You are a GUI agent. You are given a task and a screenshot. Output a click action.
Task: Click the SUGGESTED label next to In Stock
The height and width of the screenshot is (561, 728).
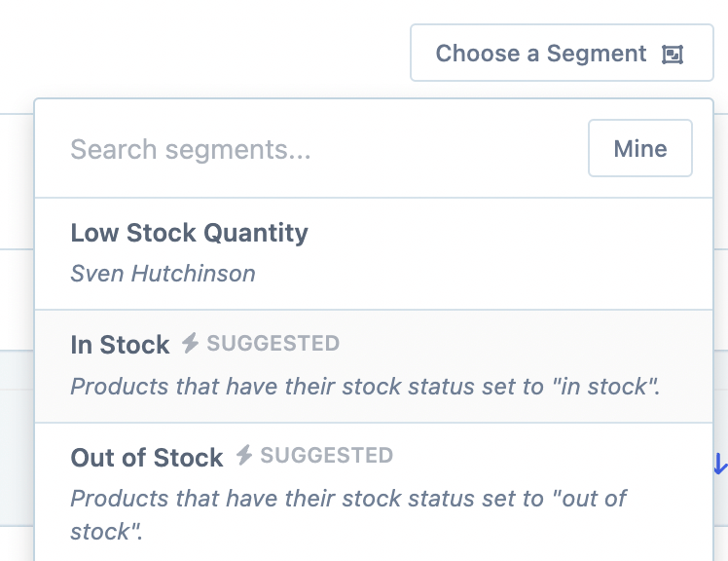pos(273,344)
